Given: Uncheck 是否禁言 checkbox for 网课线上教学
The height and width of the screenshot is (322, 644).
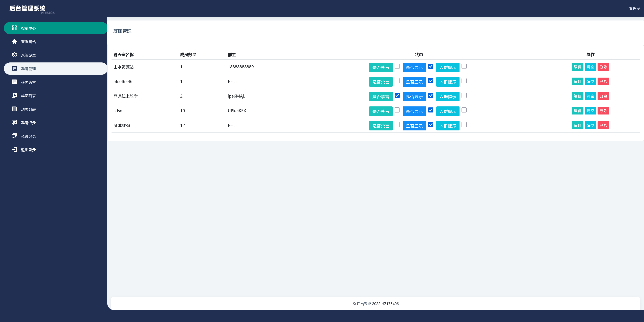Looking at the screenshot, I should [x=397, y=96].
